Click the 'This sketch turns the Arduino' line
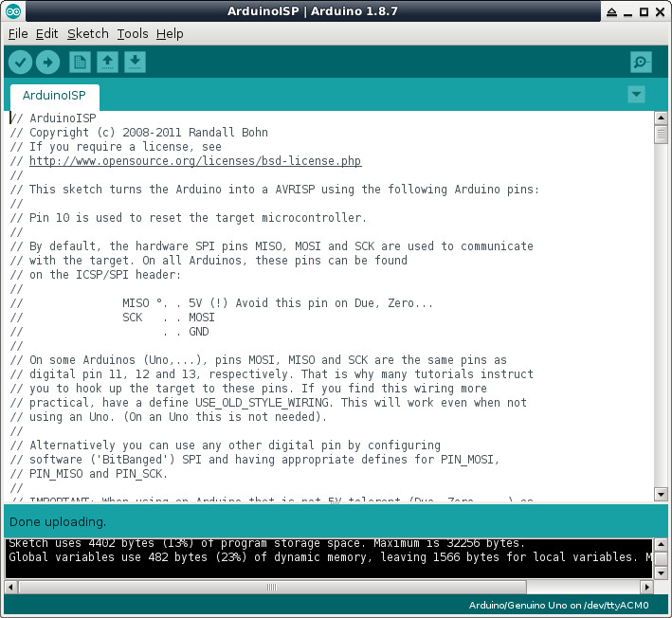This screenshot has height=618, width=672. (274, 189)
